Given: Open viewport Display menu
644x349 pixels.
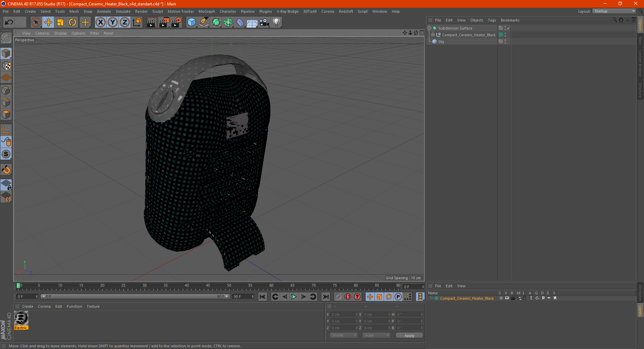Looking at the screenshot, I should [x=60, y=33].
